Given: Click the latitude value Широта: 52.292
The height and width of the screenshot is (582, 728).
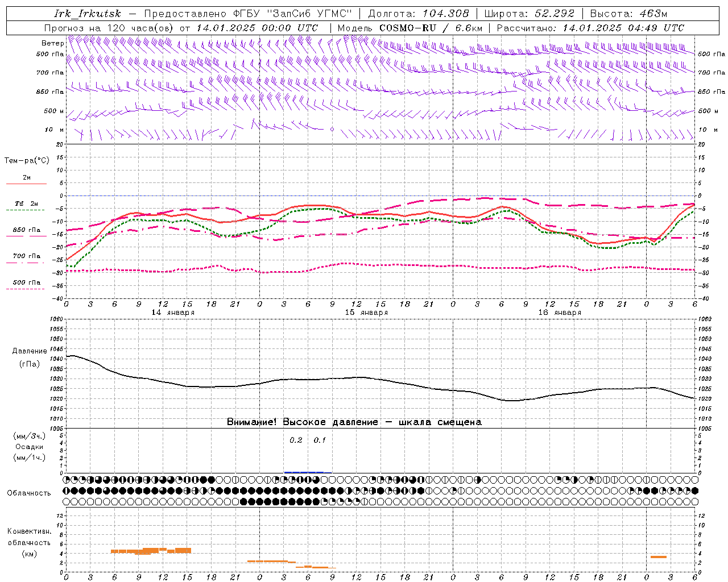Looking at the screenshot, I should (x=530, y=14).
